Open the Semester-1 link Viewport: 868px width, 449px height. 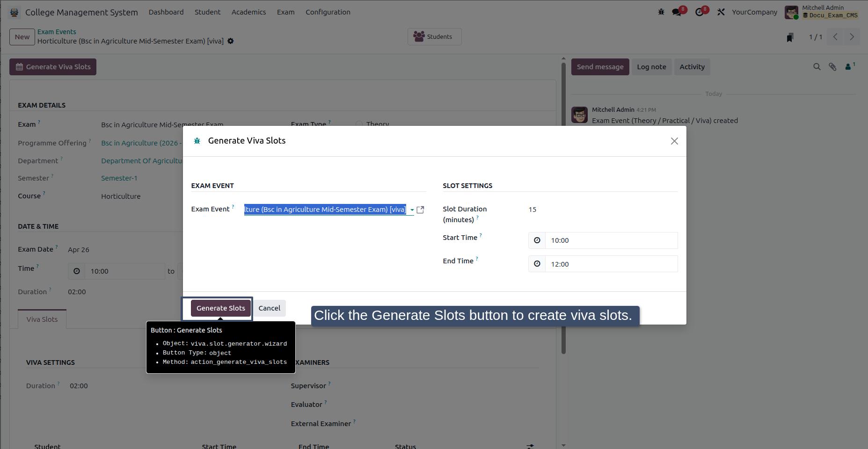119,178
